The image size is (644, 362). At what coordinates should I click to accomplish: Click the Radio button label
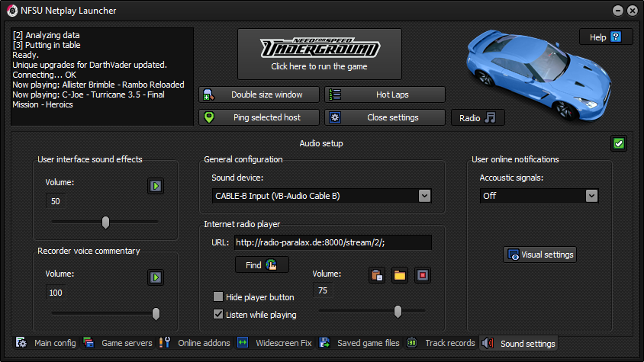coord(469,118)
